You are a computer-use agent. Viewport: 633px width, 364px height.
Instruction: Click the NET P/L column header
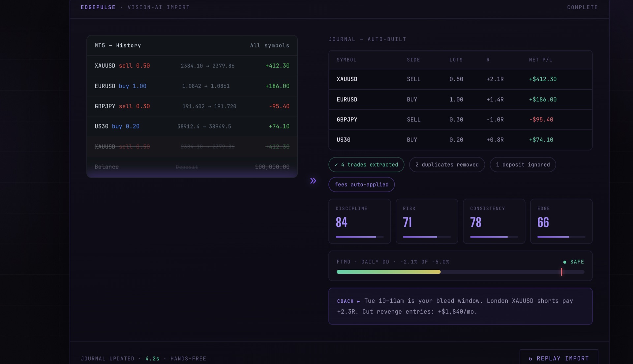(540, 60)
